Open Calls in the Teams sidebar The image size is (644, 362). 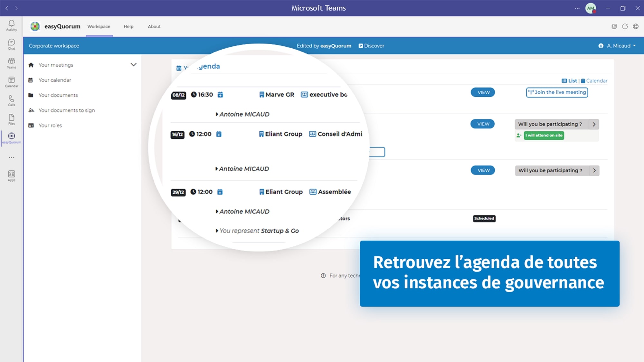(11, 100)
